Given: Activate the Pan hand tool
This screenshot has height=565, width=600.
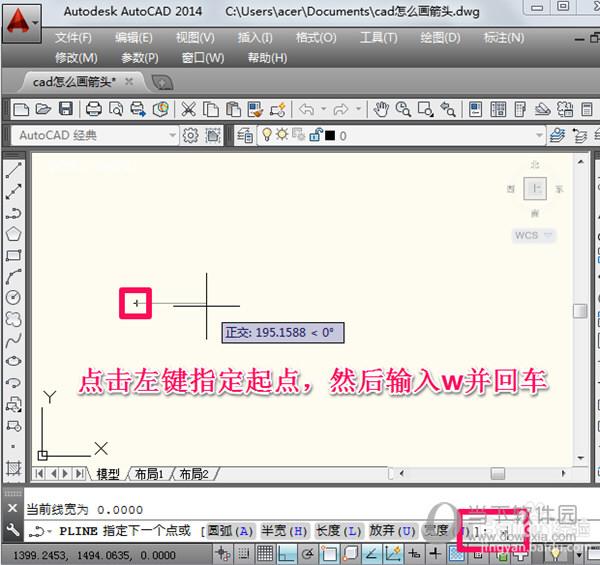Looking at the screenshot, I should (x=381, y=109).
